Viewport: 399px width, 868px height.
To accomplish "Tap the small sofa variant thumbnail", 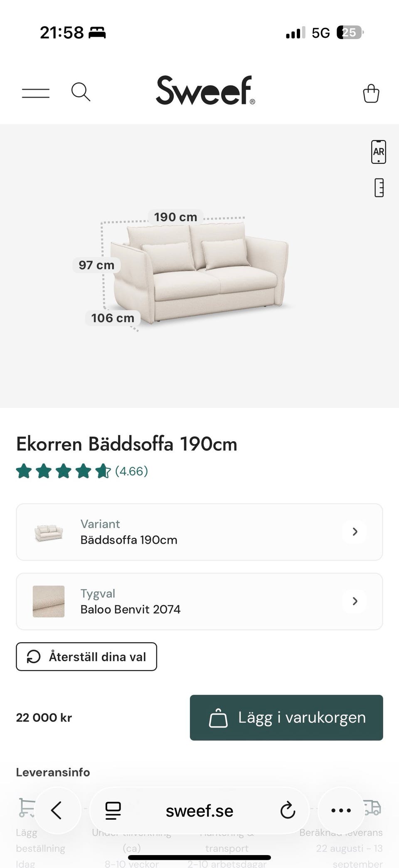I will [49, 533].
